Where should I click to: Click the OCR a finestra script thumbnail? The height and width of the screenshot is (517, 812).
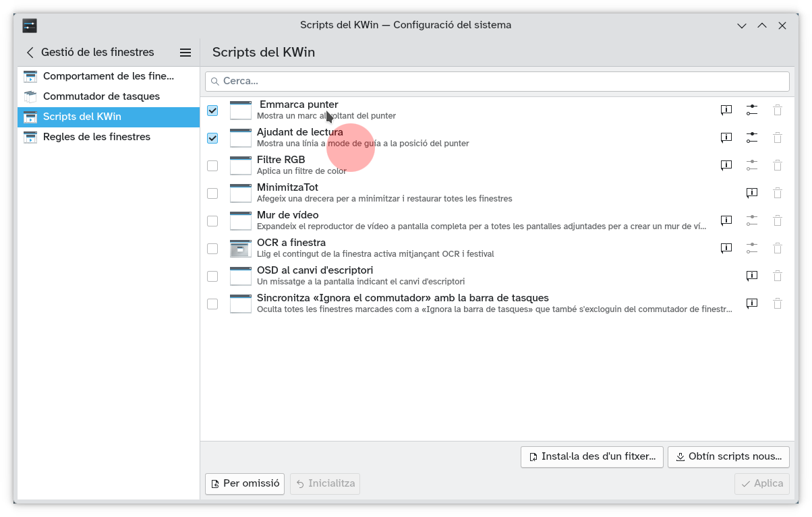pyautogui.click(x=241, y=248)
